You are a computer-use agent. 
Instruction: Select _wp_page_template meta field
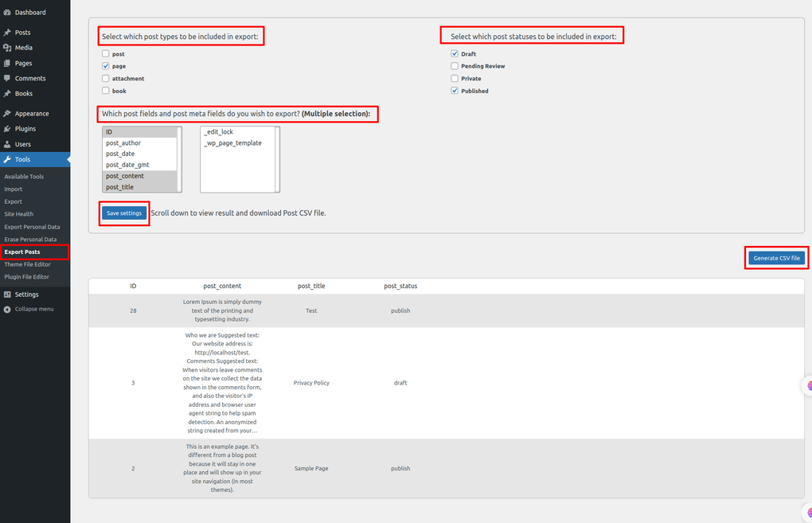click(x=238, y=143)
